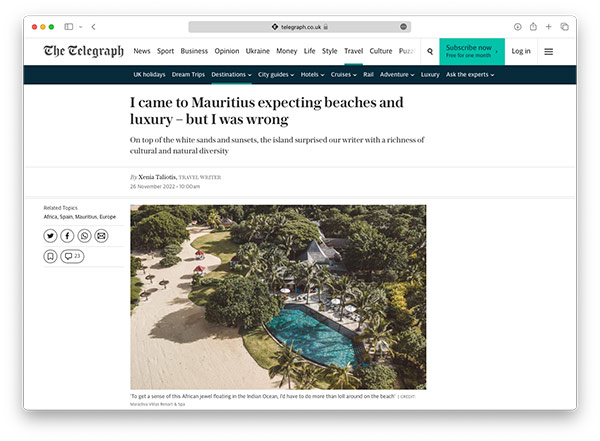Open the hamburger menu
This screenshot has width=600, height=441.
click(x=548, y=51)
